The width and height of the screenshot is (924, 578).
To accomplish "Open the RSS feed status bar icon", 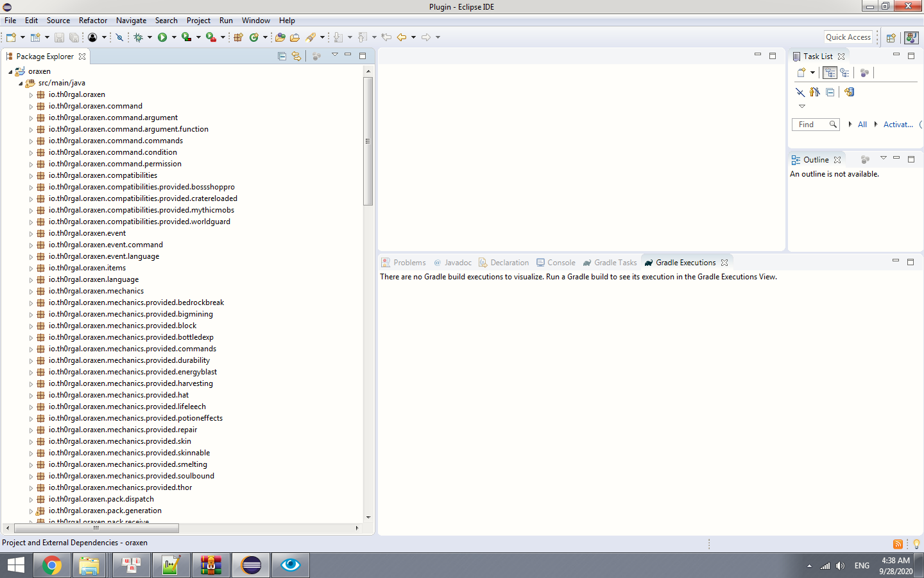I will click(x=898, y=544).
